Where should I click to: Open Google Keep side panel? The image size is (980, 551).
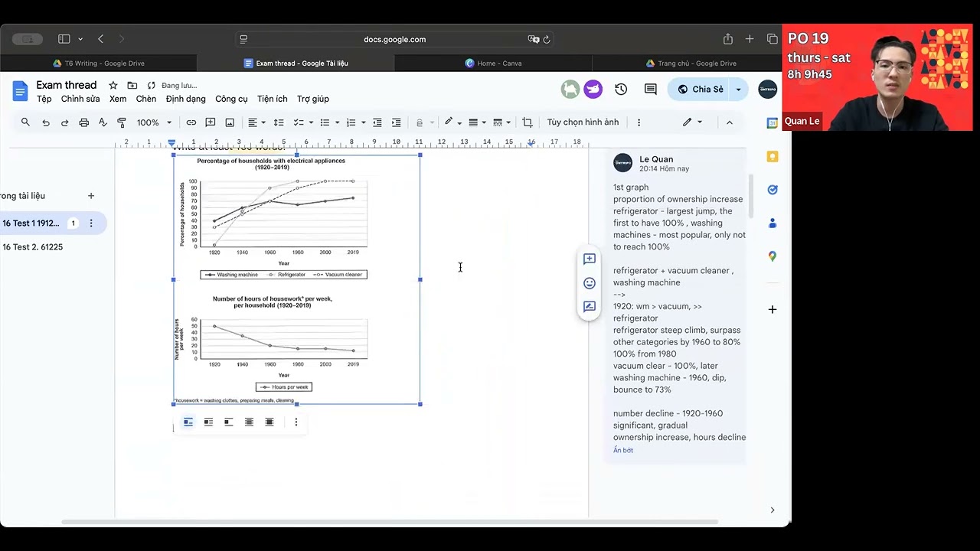773,156
